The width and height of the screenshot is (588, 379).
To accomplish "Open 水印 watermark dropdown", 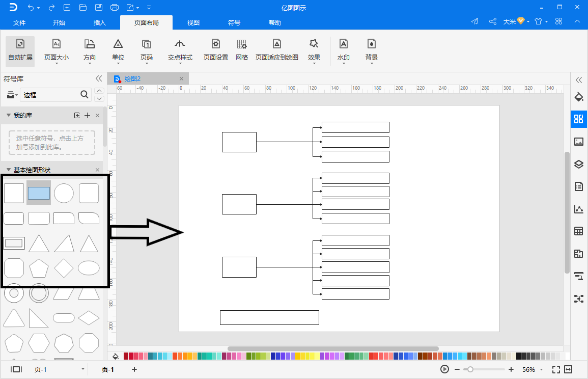I will click(x=344, y=51).
